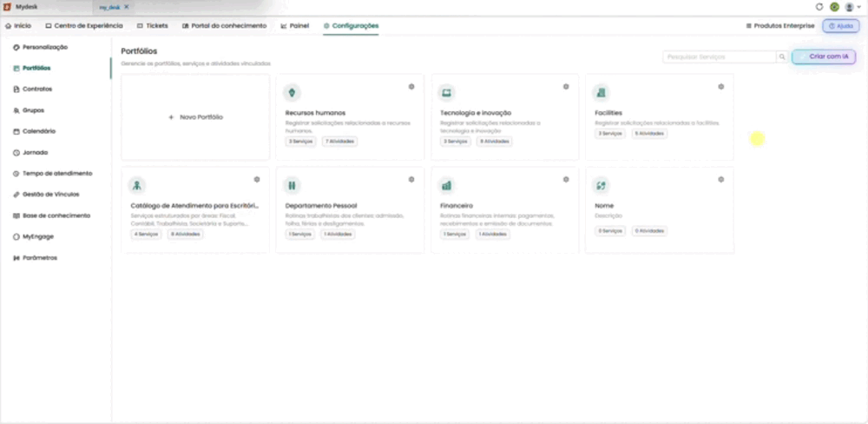Open the Financeiro portfolio gear settings

coord(566,179)
